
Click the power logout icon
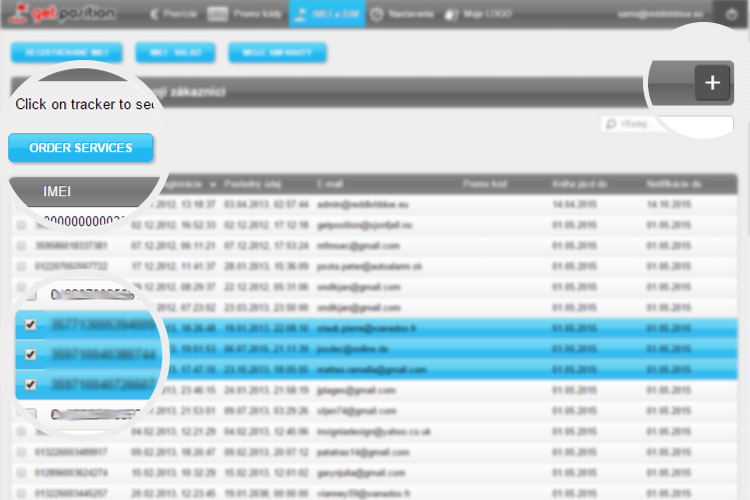pos(731,14)
